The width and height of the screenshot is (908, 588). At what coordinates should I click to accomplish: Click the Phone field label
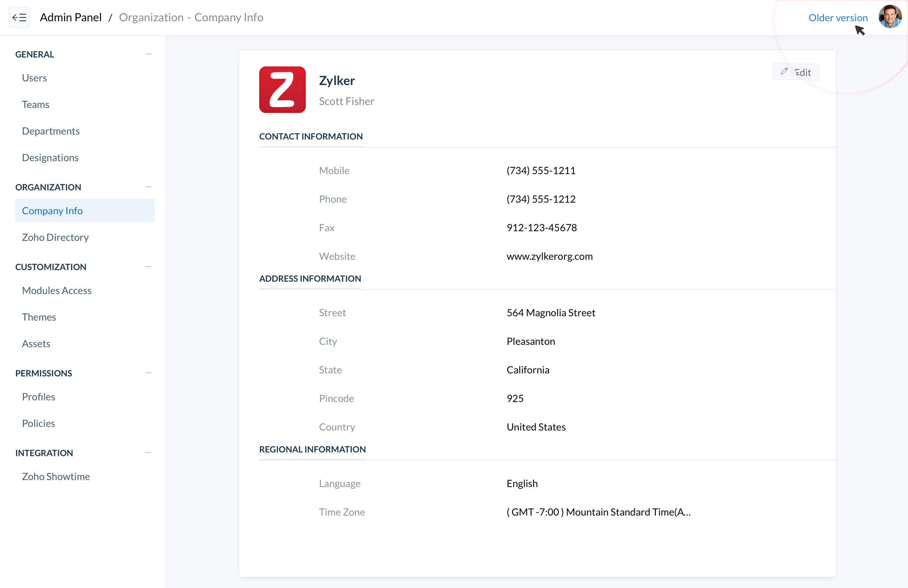pyautogui.click(x=333, y=199)
